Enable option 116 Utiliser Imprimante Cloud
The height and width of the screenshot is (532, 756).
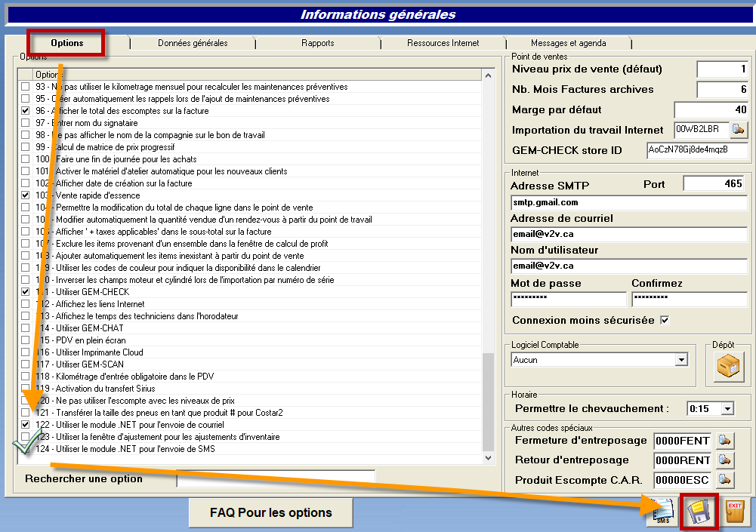26,352
